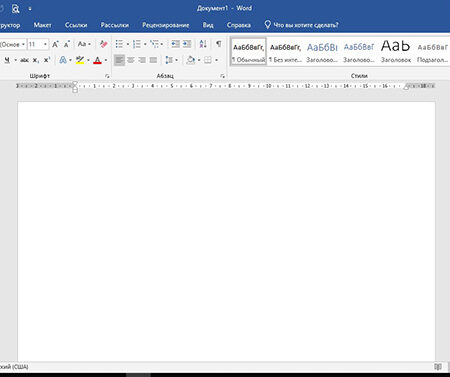This screenshot has width=450, height=377.
Task: Click the bulleted list icon
Action: (x=119, y=44)
